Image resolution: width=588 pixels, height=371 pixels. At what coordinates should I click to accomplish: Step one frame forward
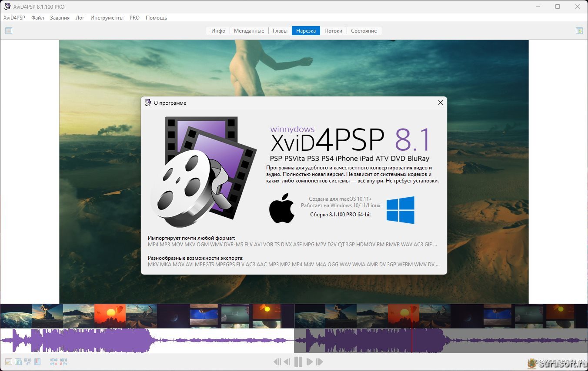[x=310, y=361]
